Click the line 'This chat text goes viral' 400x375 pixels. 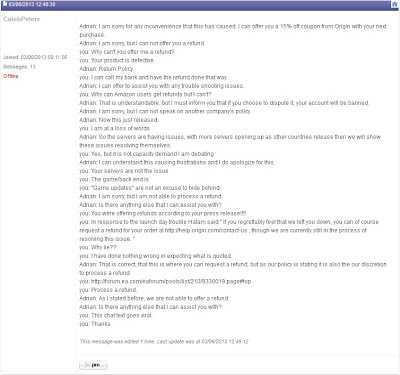click(115, 315)
